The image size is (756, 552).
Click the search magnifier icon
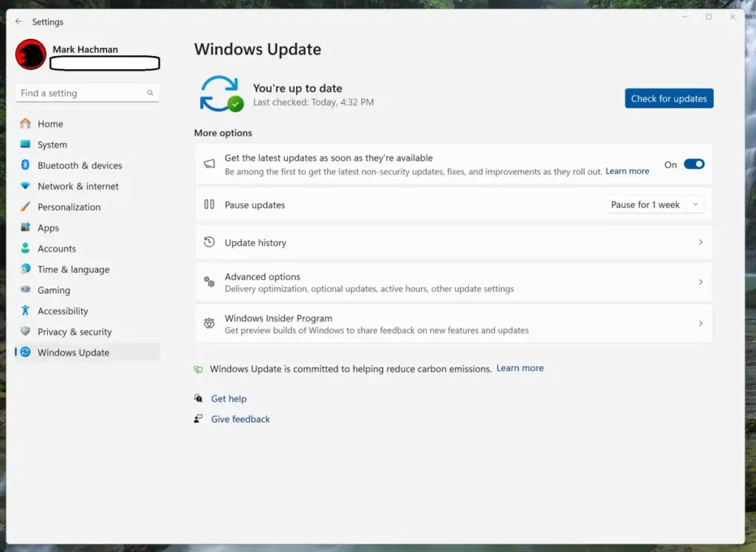(x=150, y=93)
